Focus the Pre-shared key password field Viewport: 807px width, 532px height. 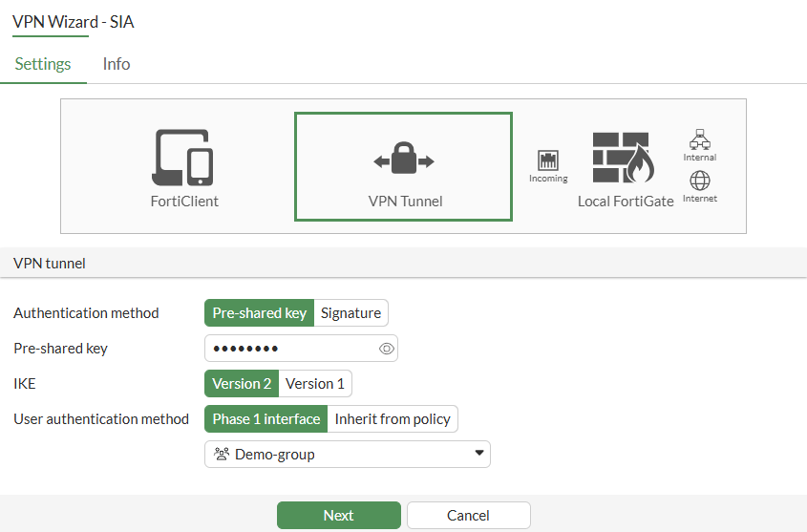click(301, 349)
